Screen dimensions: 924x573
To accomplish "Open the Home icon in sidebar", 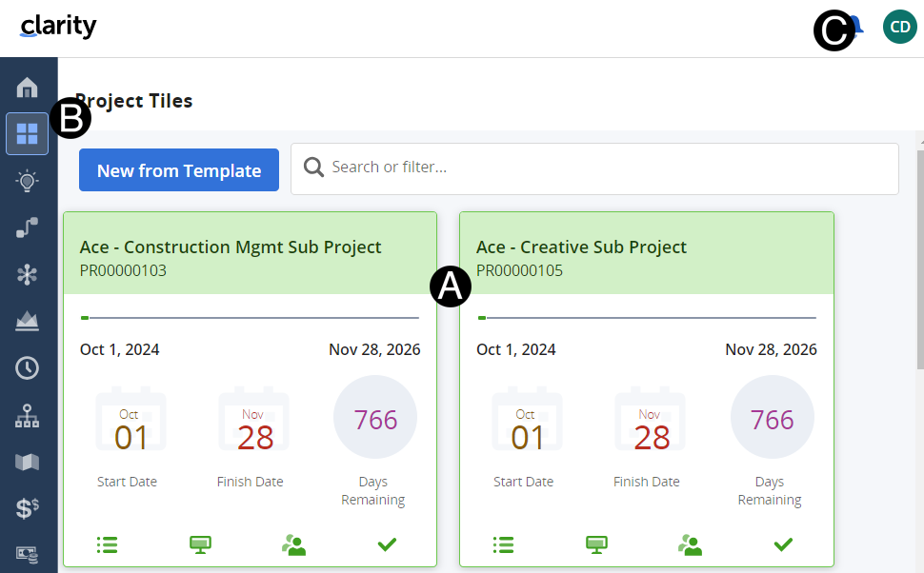I will (28, 88).
